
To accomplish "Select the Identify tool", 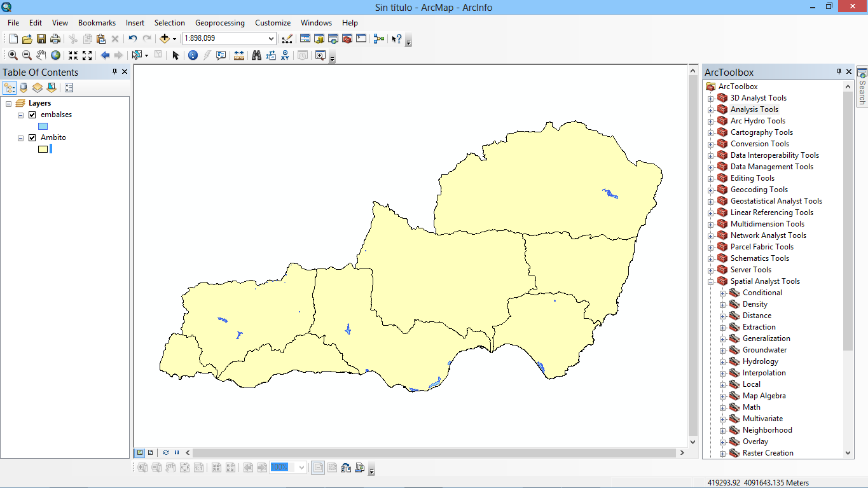I will coord(193,55).
